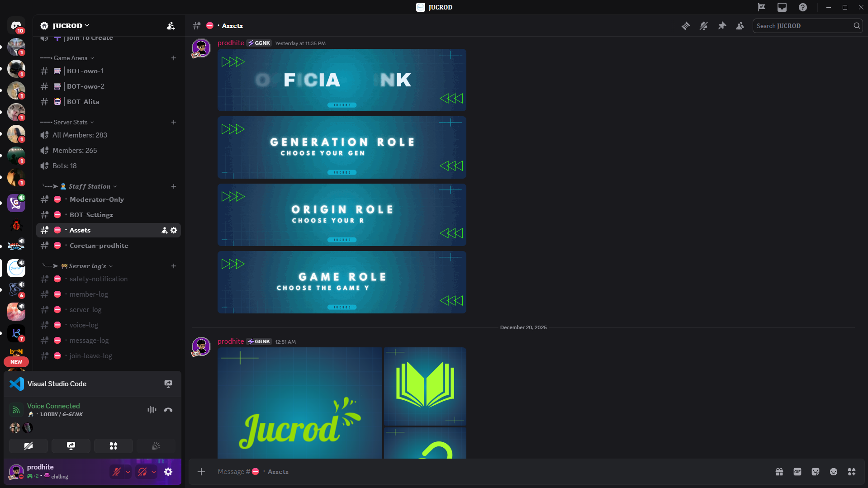Click the flag icon in title bar
The width and height of the screenshot is (868, 488).
762,7
